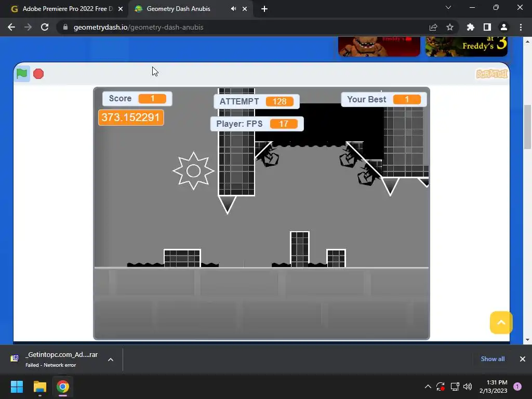This screenshot has width=532, height=399.
Task: Open File Explorer from the taskbar
Action: [39, 387]
